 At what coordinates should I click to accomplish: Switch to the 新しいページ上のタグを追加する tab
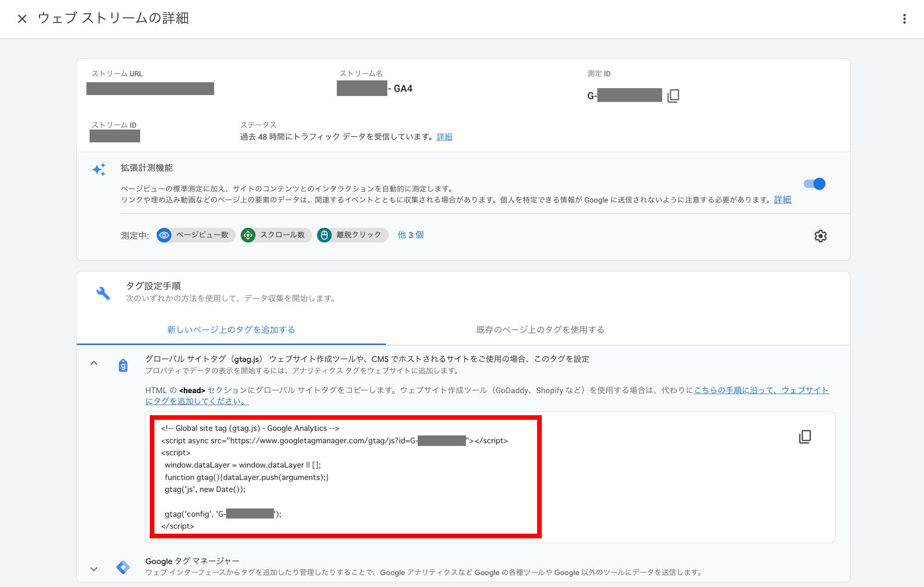(x=231, y=330)
